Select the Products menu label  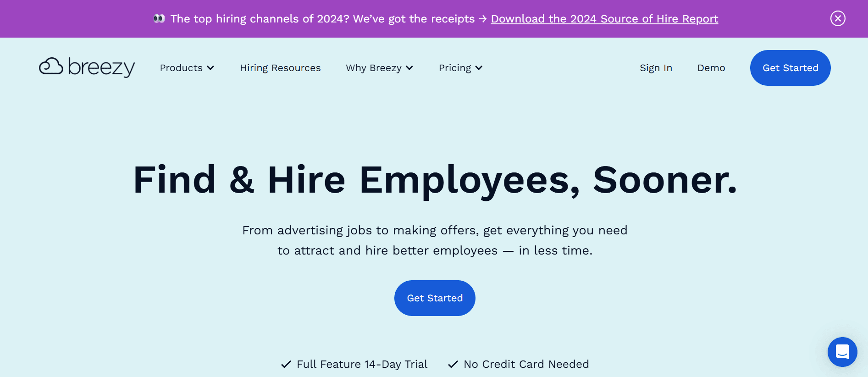click(x=181, y=68)
